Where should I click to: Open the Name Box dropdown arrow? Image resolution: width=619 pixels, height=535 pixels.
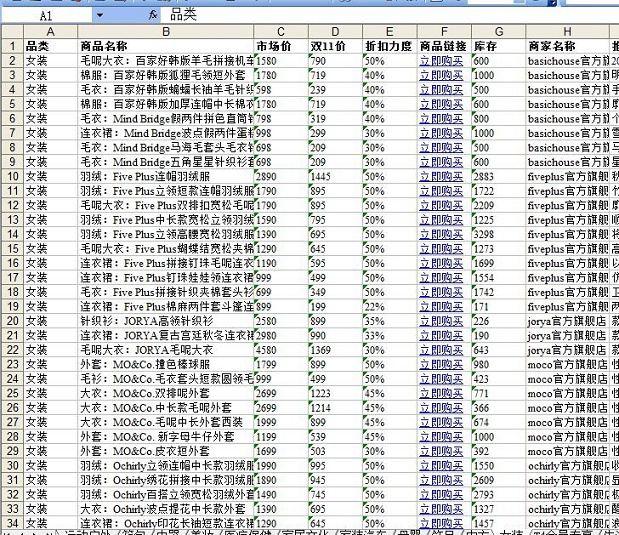[99, 15]
